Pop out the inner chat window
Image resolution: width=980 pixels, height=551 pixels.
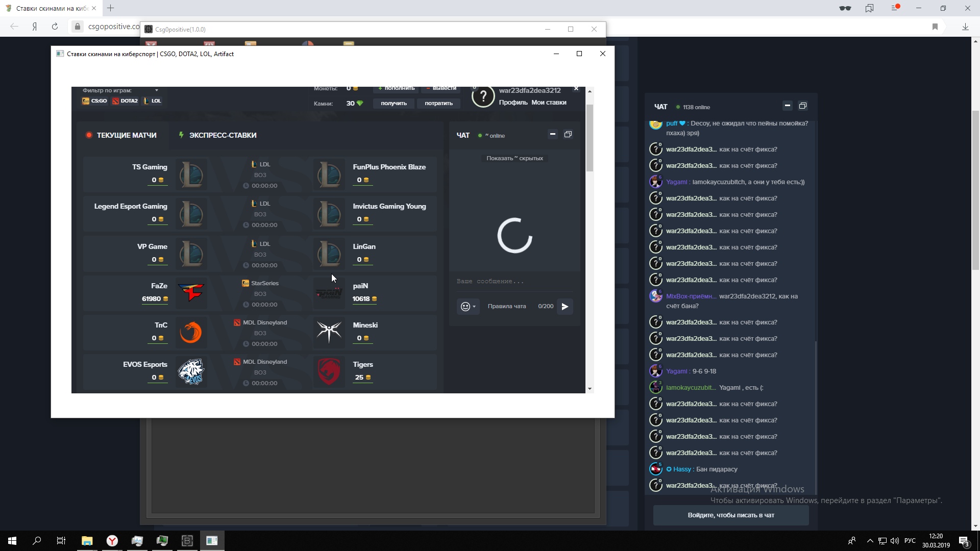568,134
